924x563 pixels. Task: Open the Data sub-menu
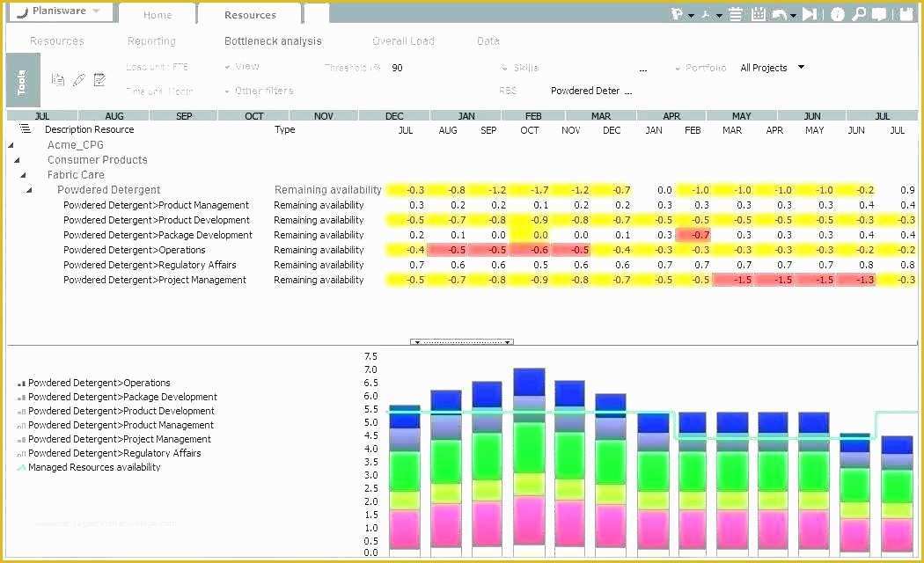(x=488, y=41)
